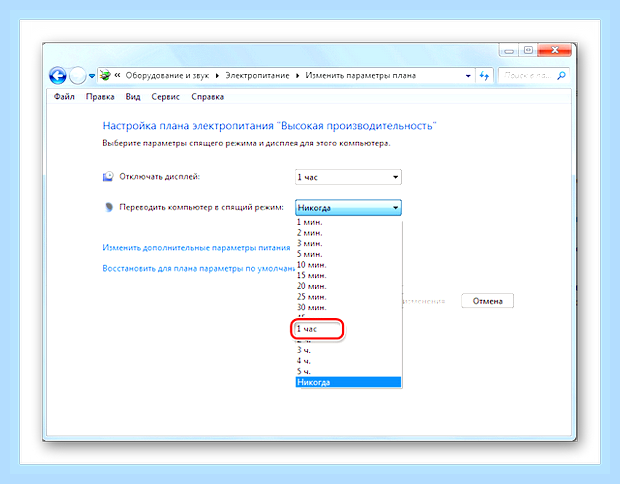Open the Сервис menu
This screenshot has width=620, height=484.
click(x=165, y=97)
